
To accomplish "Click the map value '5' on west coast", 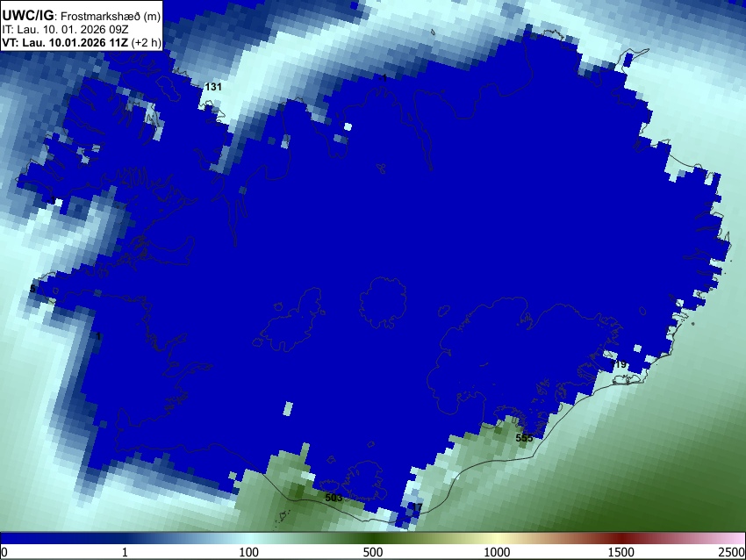I will pos(32,290).
